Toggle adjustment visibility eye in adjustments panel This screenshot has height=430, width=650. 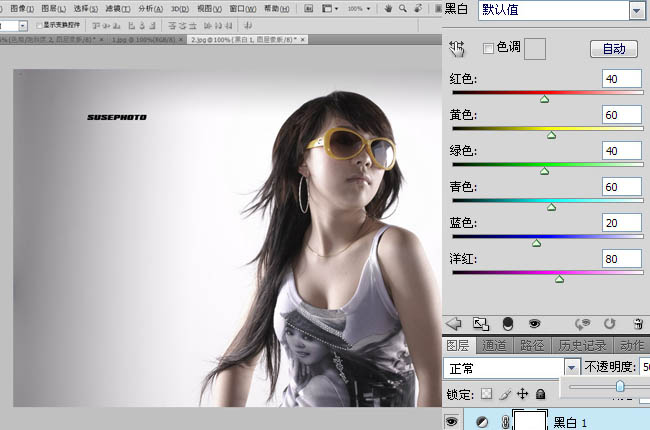point(534,324)
